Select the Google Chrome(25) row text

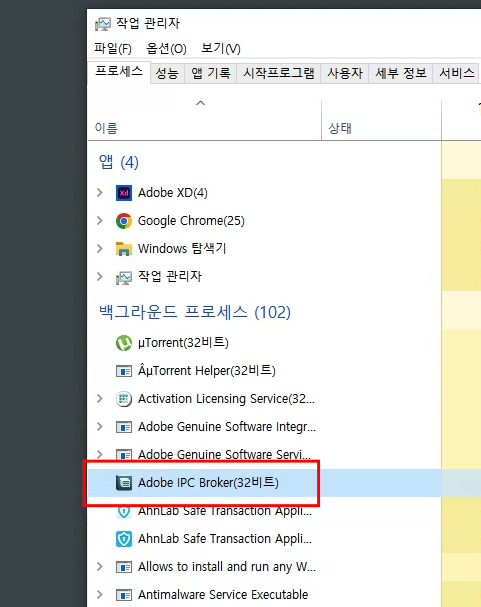[191, 221]
